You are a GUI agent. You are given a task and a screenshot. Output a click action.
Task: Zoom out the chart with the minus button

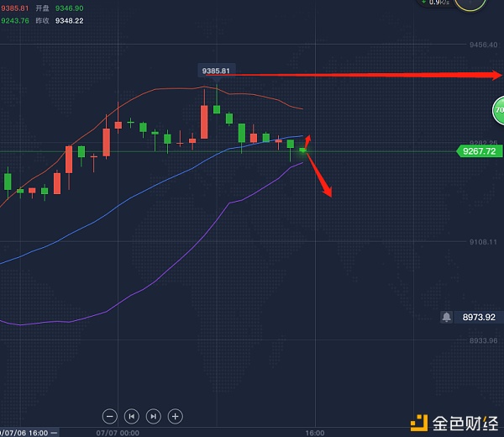tap(109, 417)
